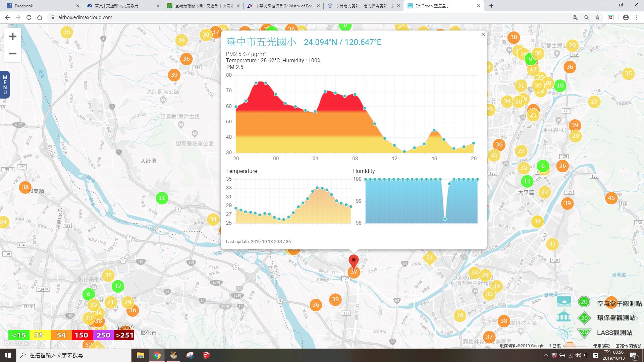This screenshot has height=362, width=644.
Task: Reload the current page
Action: (x=29, y=17)
